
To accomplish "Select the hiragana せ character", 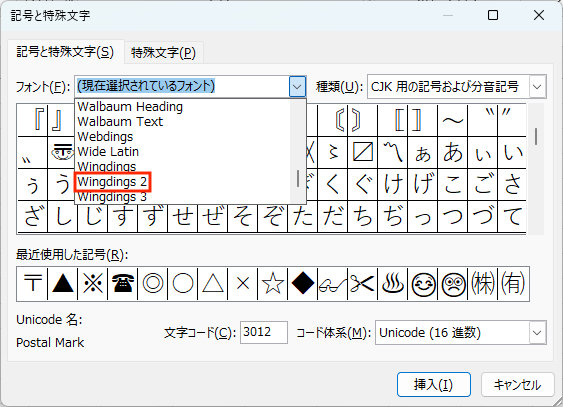I will (183, 216).
